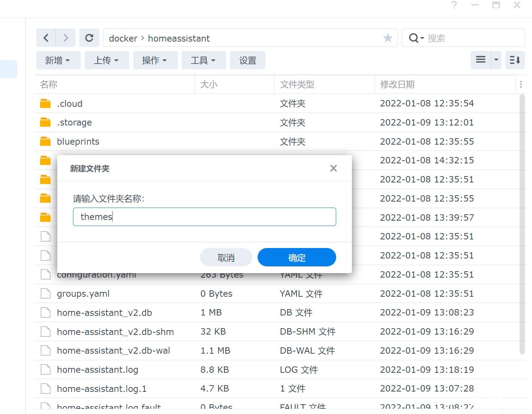Open the 上传 dropdown menu

tap(106, 60)
